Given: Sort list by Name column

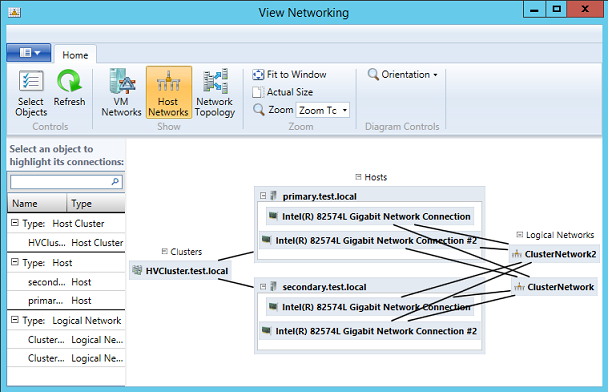Looking at the screenshot, I should tap(37, 204).
